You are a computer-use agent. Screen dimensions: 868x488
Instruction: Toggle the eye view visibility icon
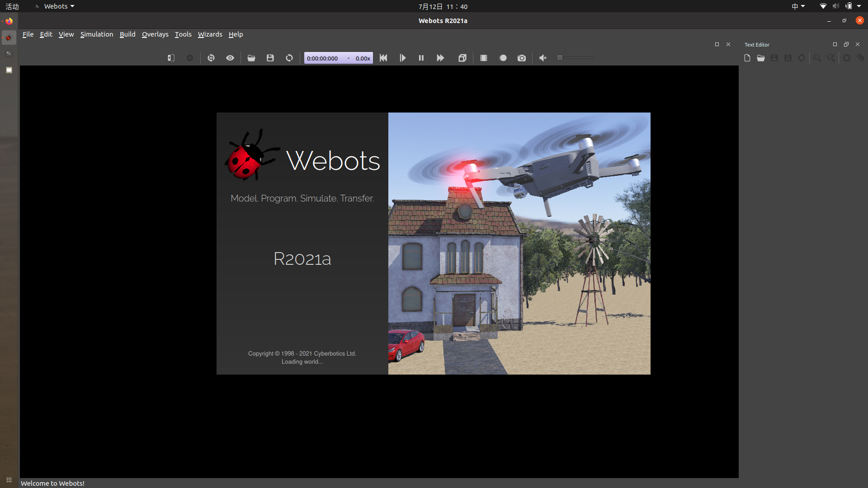coord(230,58)
